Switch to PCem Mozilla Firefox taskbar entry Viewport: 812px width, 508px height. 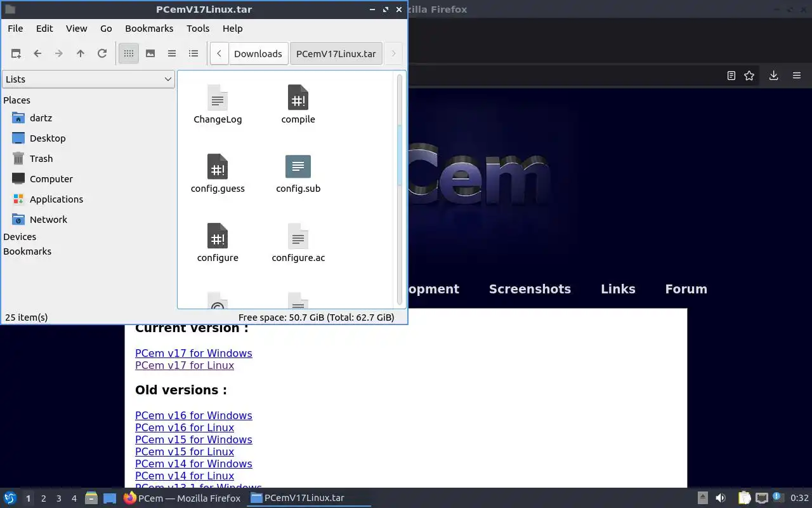click(x=182, y=498)
